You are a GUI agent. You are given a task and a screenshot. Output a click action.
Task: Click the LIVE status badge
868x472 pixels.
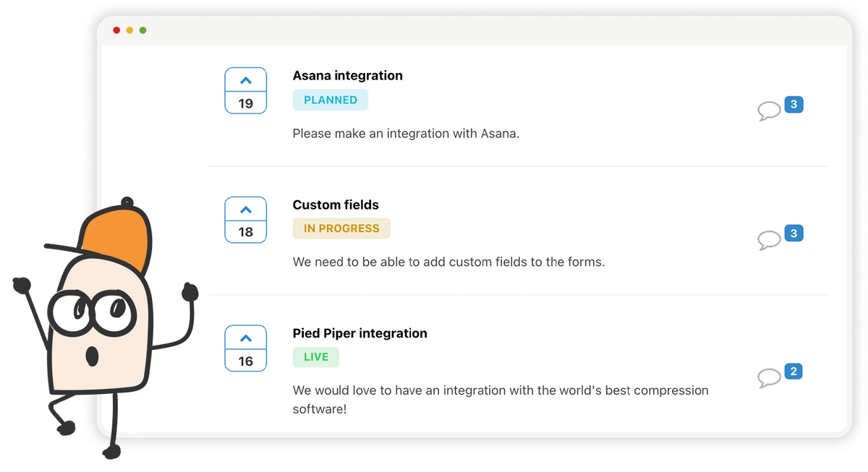[x=316, y=357]
